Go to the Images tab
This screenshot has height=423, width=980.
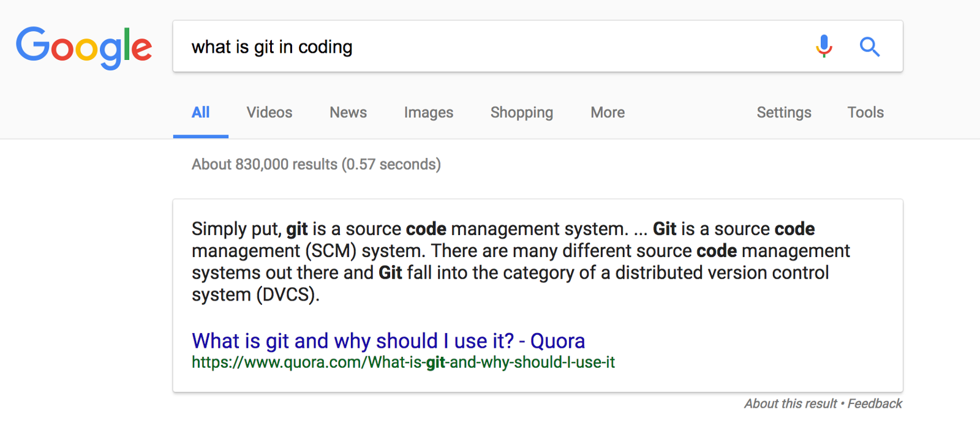429,113
